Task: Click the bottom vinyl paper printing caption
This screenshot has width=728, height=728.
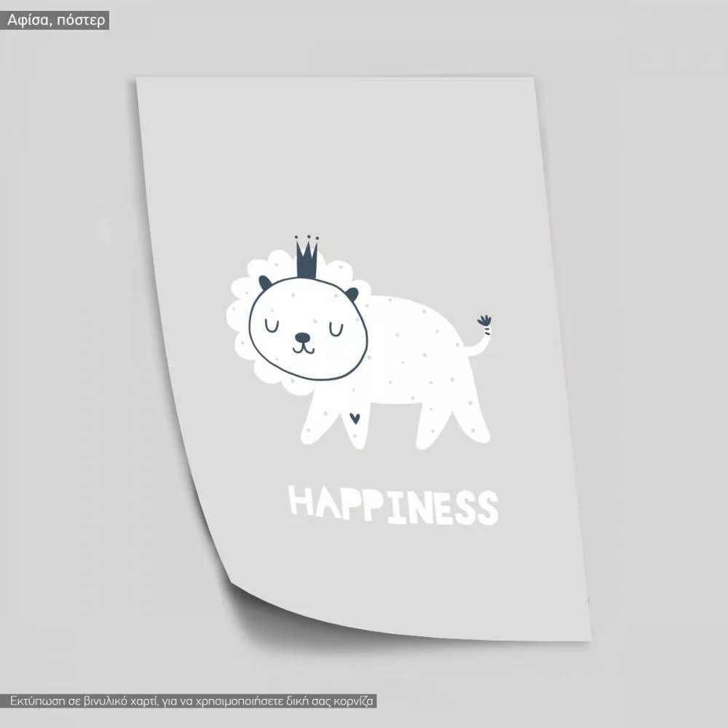Action: point(191,702)
